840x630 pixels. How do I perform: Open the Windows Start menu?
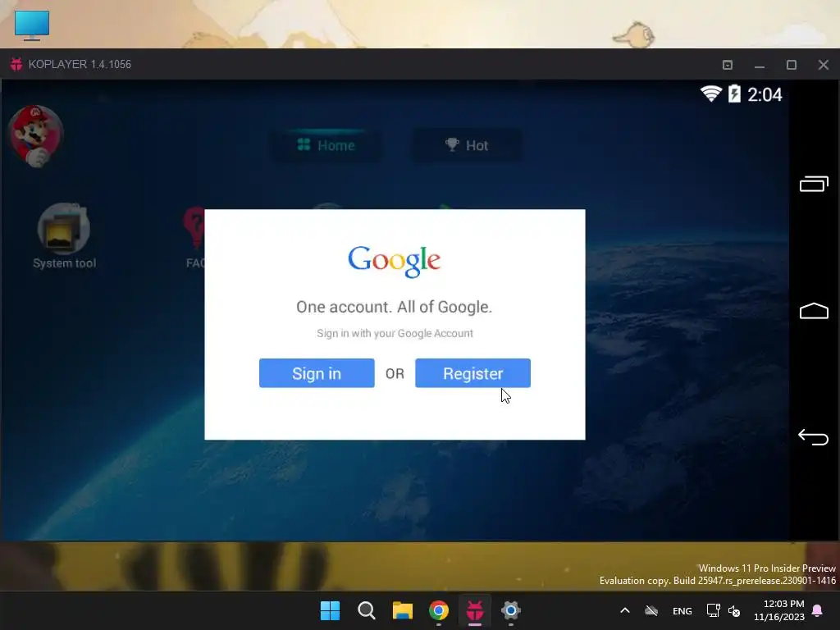(x=330, y=610)
